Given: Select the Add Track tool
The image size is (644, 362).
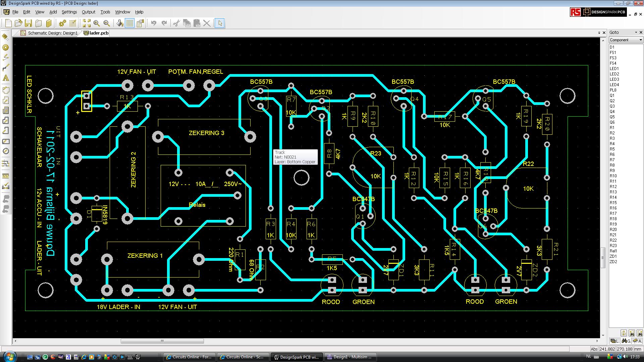Looking at the screenshot, I should pyautogui.click(x=5, y=68).
